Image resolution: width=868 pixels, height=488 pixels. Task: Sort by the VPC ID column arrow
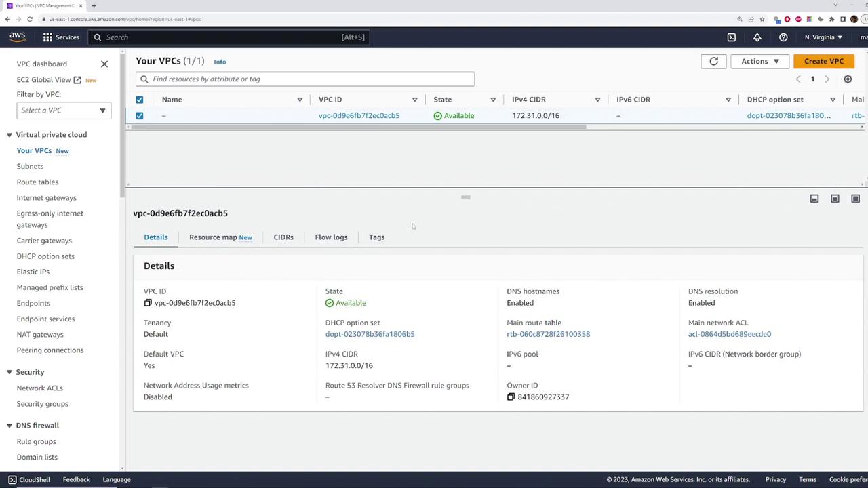415,100
